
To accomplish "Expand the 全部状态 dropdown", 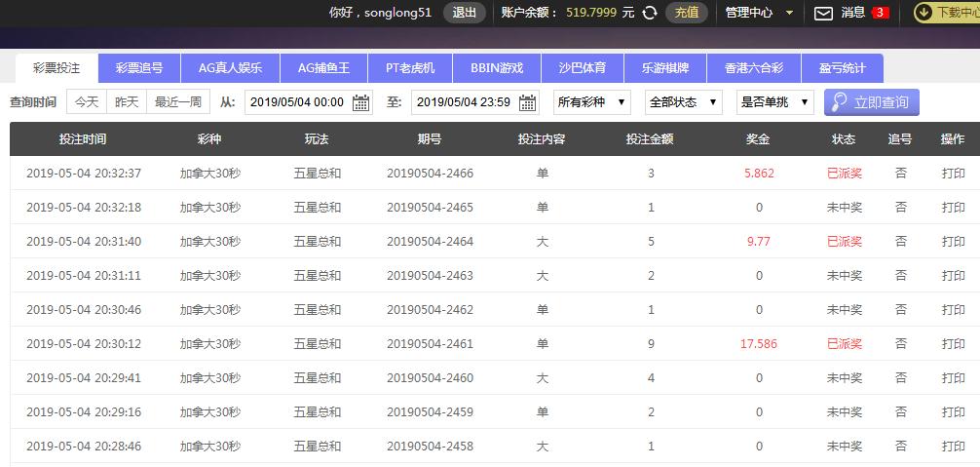I will 684,102.
